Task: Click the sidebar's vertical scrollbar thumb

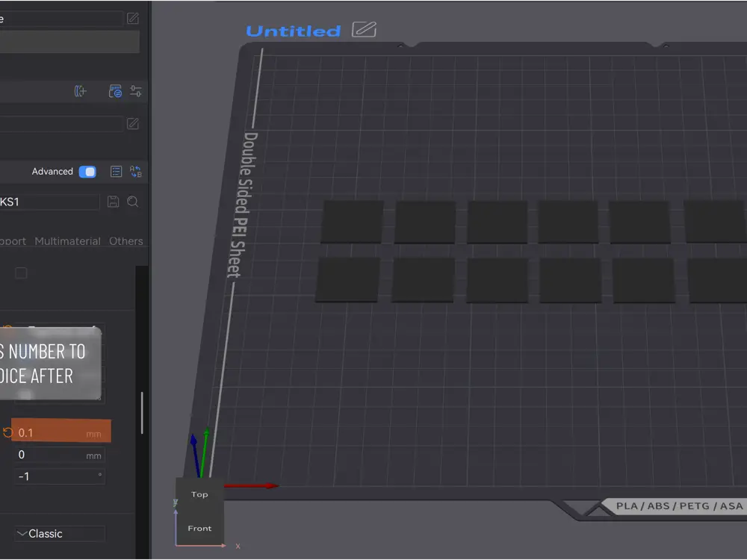Action: pyautogui.click(x=142, y=413)
